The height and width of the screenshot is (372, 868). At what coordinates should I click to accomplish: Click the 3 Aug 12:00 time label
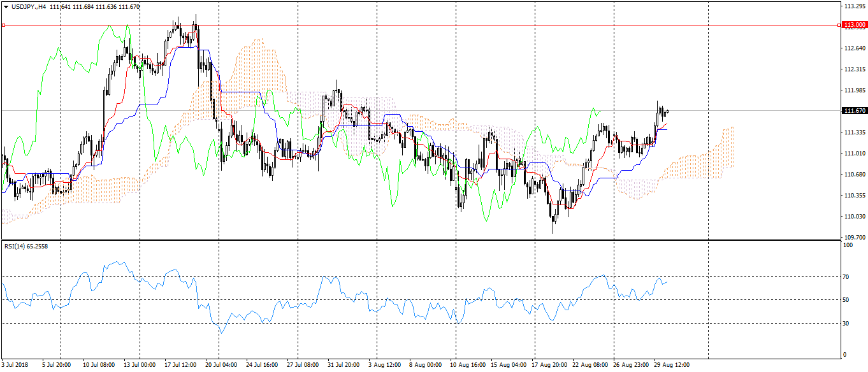point(386,366)
